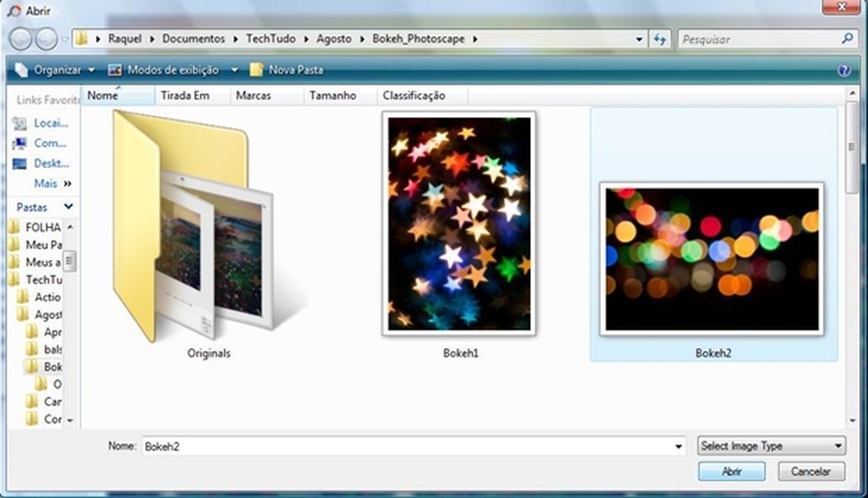
Task: Click the Back navigation arrow
Action: [x=21, y=39]
